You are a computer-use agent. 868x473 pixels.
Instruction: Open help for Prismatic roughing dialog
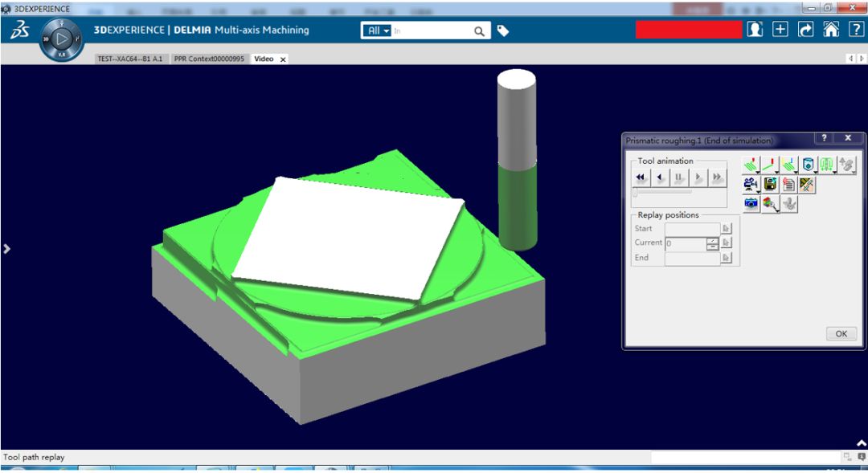click(x=824, y=138)
